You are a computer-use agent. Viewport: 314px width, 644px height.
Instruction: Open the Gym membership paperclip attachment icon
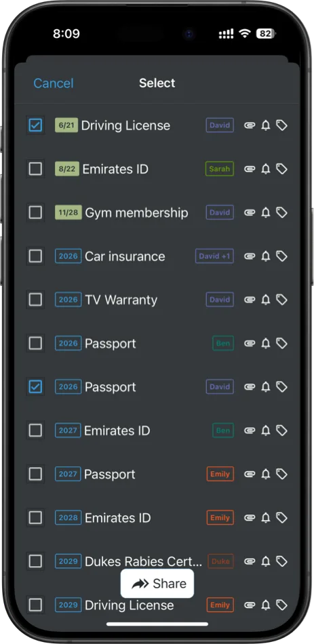(x=250, y=212)
